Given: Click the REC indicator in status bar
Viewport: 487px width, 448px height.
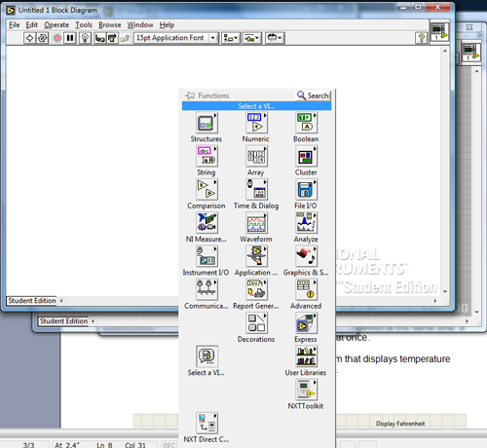Looking at the screenshot, I should point(169,445).
